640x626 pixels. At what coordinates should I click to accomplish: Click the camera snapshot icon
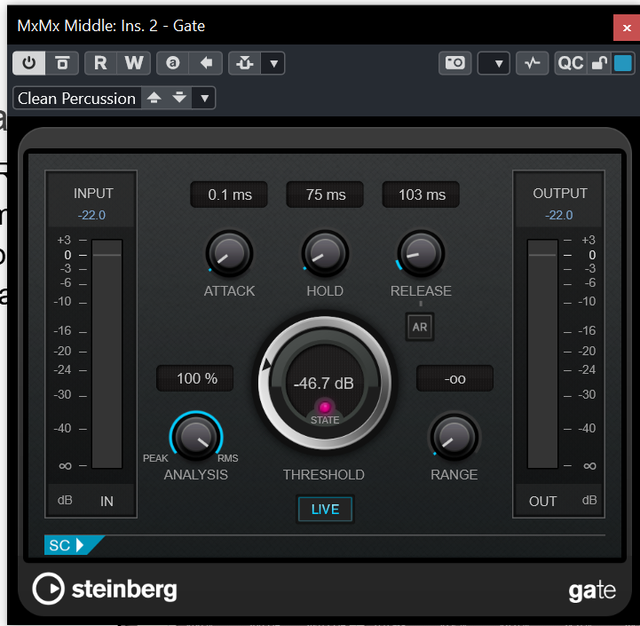point(455,63)
